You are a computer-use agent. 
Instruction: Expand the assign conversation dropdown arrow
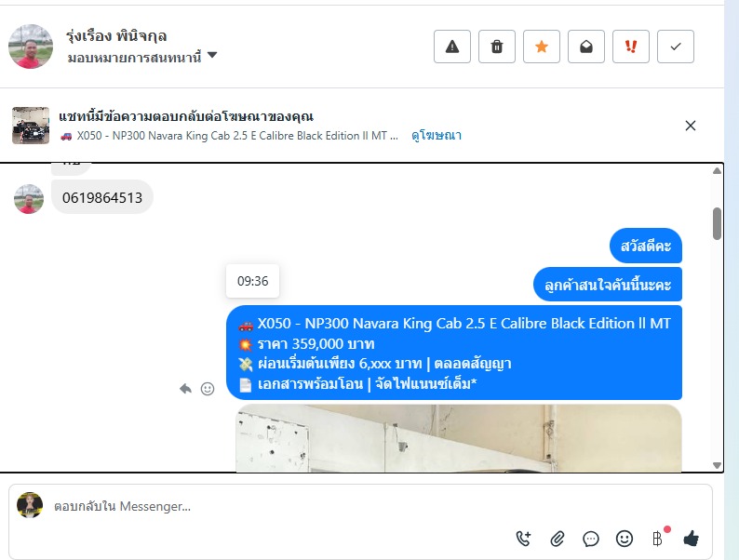[212, 55]
